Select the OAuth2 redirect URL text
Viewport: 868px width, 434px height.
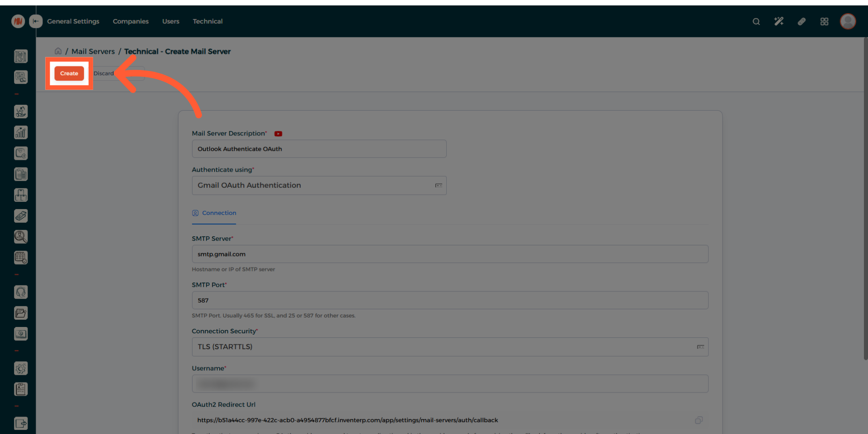click(348, 420)
